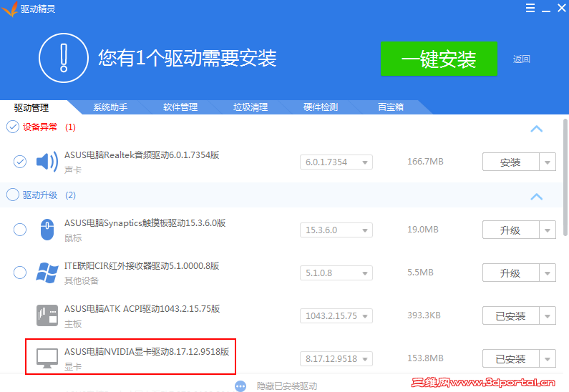Open the arrow next to ATK ACPI 已安装 button
Screen dimensions: 569x392
coord(548,316)
